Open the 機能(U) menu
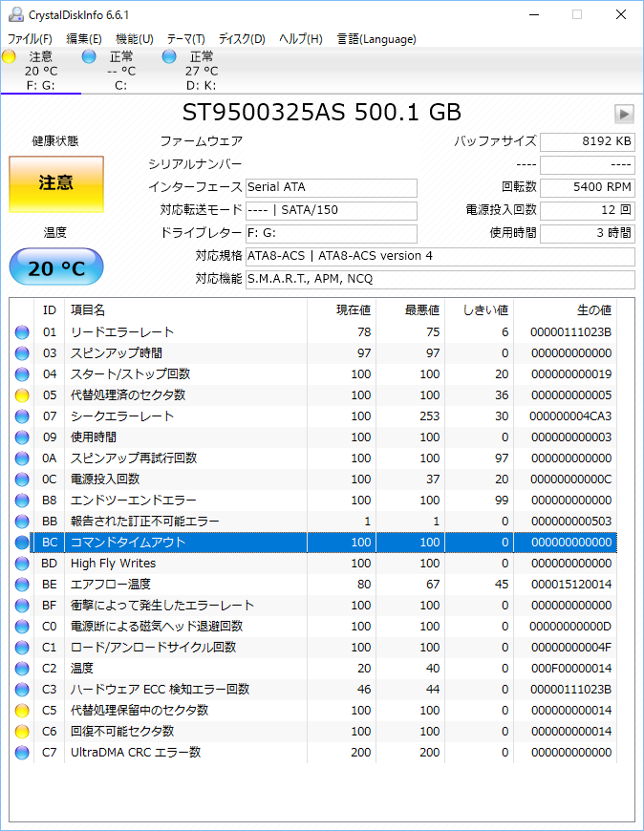The height and width of the screenshot is (831, 644). 135,39
